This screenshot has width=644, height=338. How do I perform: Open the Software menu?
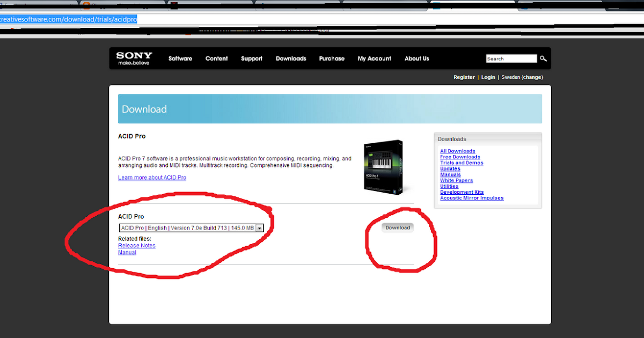[180, 58]
